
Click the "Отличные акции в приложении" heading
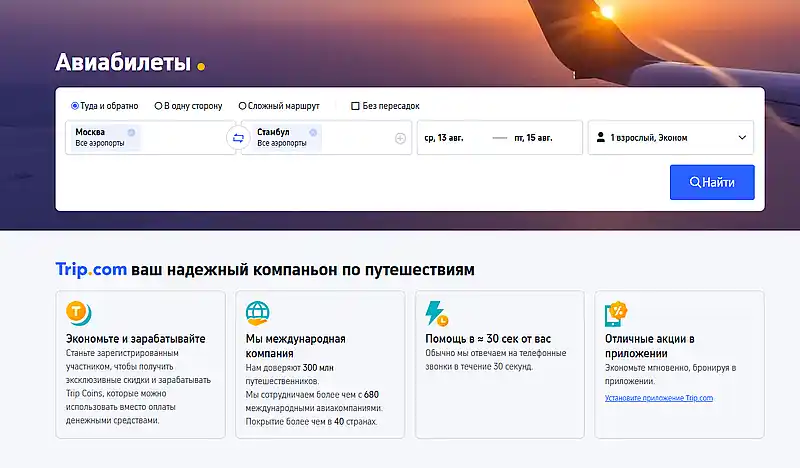649,346
